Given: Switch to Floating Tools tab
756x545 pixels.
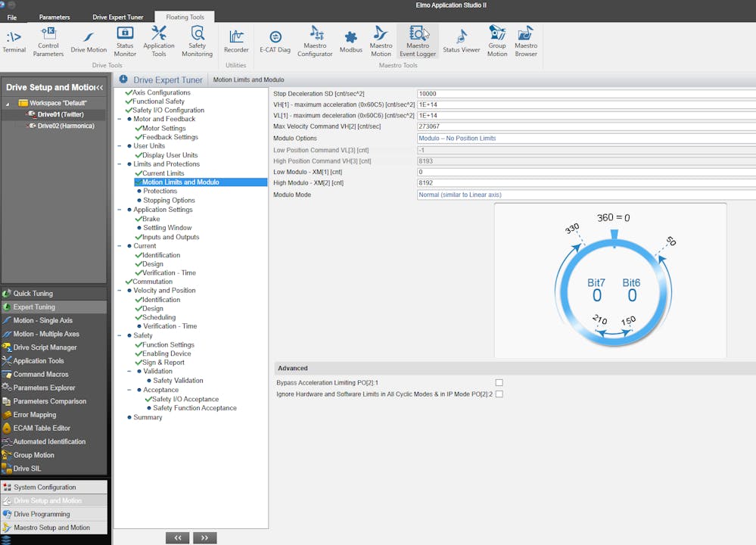Looking at the screenshot, I should click(185, 17).
